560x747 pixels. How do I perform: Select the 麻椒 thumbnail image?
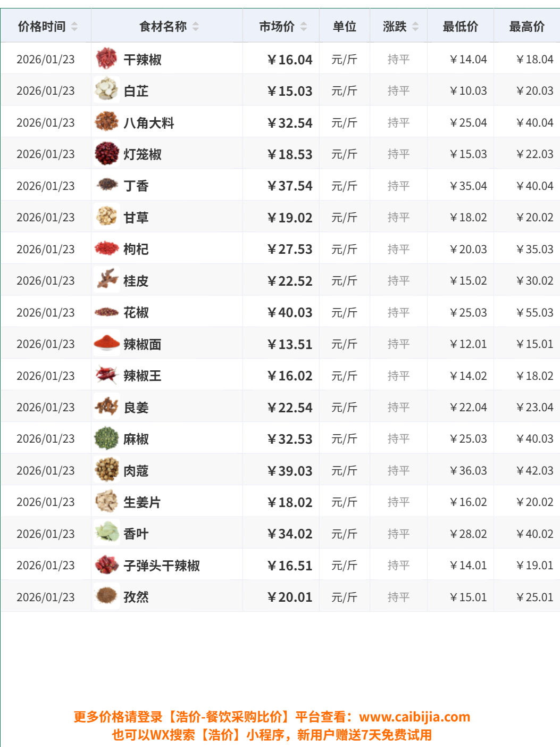click(107, 438)
